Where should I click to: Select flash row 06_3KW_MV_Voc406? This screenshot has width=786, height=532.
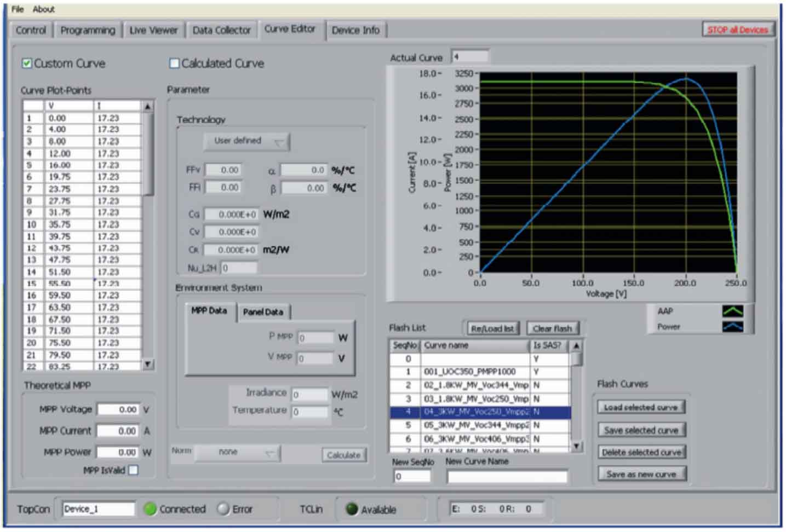point(480,439)
